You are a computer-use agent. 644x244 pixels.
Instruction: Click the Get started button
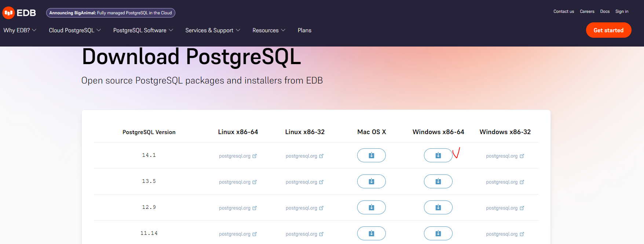608,30
